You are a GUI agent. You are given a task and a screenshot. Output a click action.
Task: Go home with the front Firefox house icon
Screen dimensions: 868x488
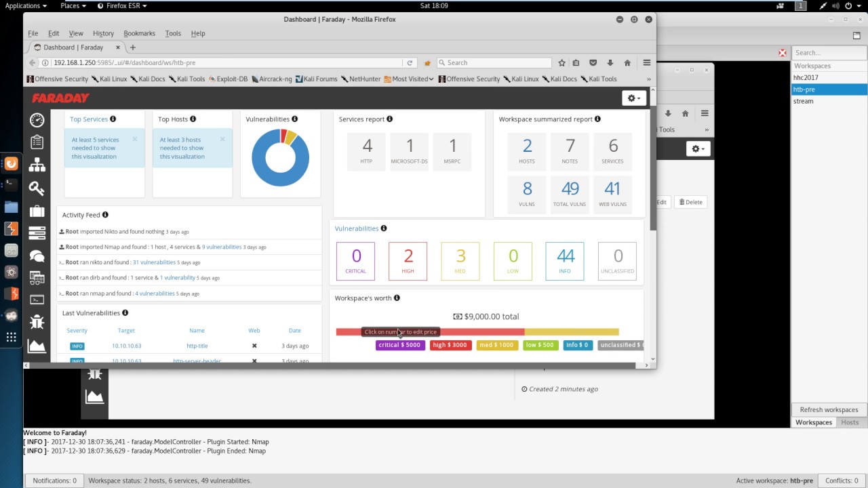[627, 62]
